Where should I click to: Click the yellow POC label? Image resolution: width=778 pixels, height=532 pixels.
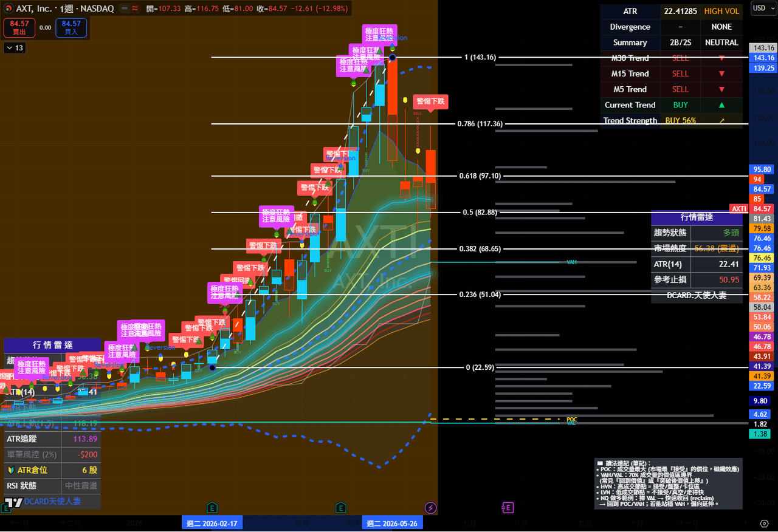572,419
